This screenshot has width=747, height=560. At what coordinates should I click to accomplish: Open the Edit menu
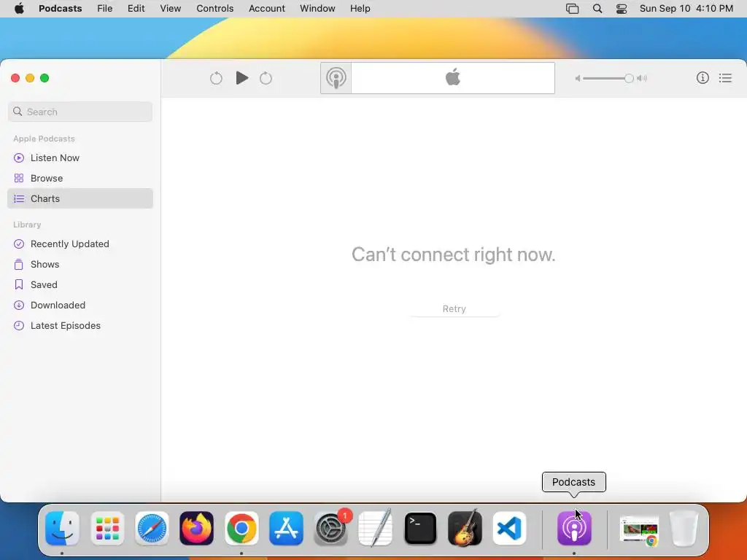click(x=136, y=8)
